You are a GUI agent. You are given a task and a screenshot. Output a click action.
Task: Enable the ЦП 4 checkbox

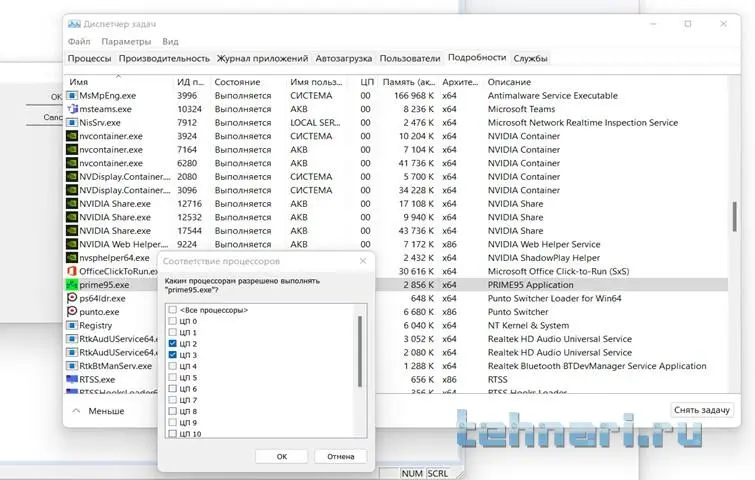pos(172,366)
